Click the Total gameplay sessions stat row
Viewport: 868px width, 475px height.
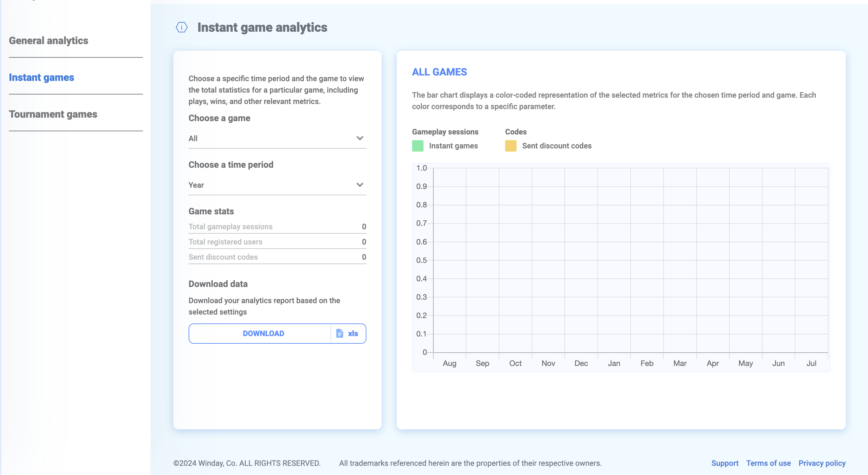pyautogui.click(x=277, y=226)
